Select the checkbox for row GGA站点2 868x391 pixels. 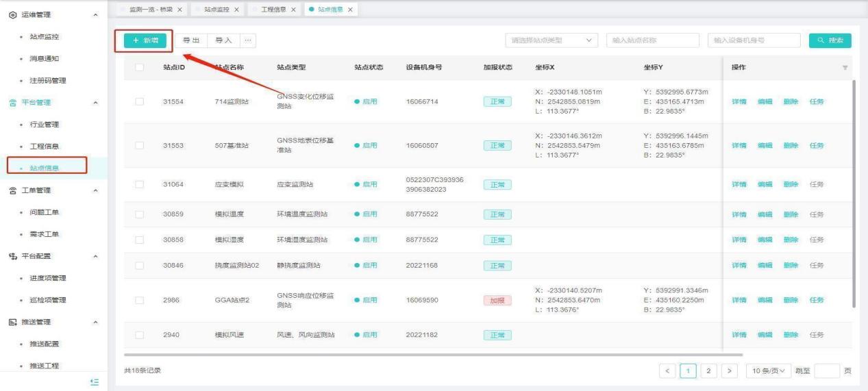pyautogui.click(x=140, y=300)
